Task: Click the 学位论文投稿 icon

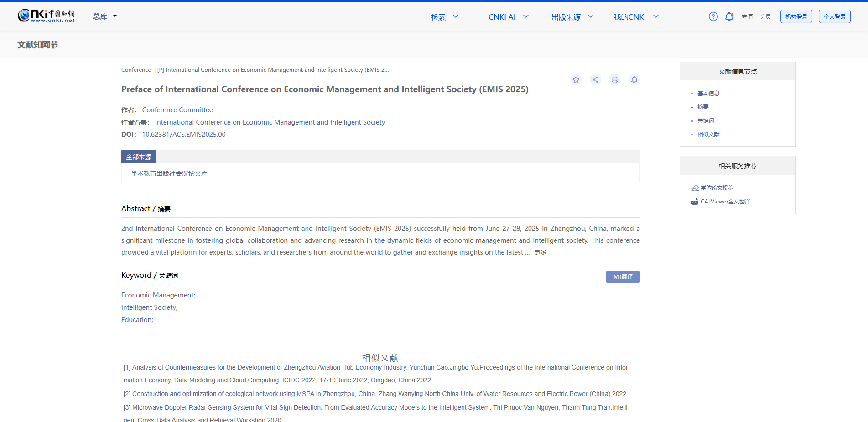Action: click(695, 188)
